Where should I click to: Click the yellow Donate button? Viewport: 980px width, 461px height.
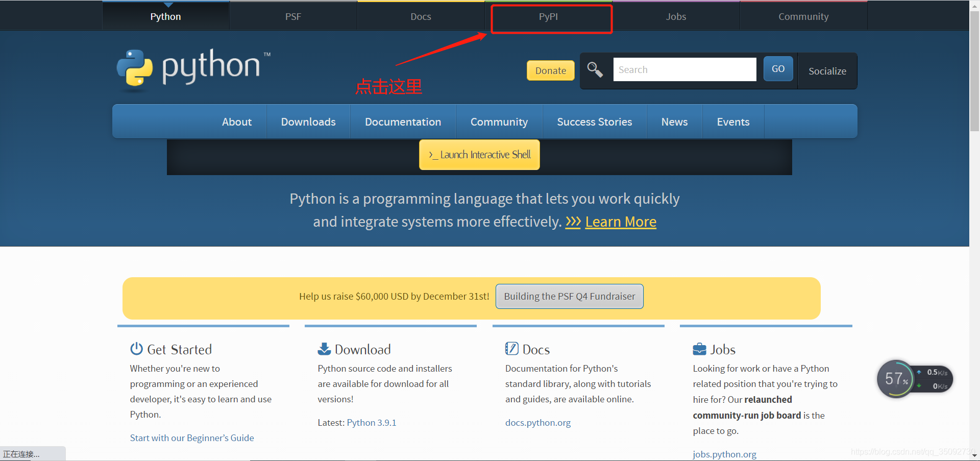[x=551, y=70]
